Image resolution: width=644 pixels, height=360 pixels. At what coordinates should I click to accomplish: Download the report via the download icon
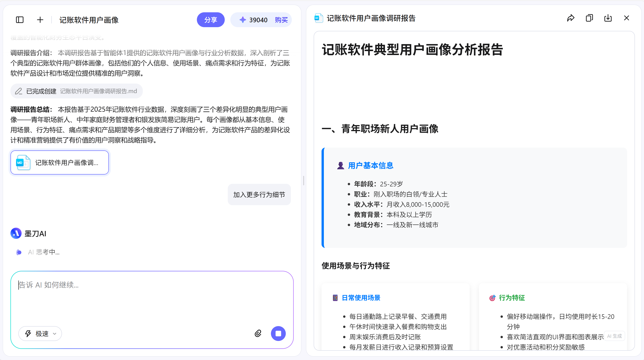[x=608, y=18]
